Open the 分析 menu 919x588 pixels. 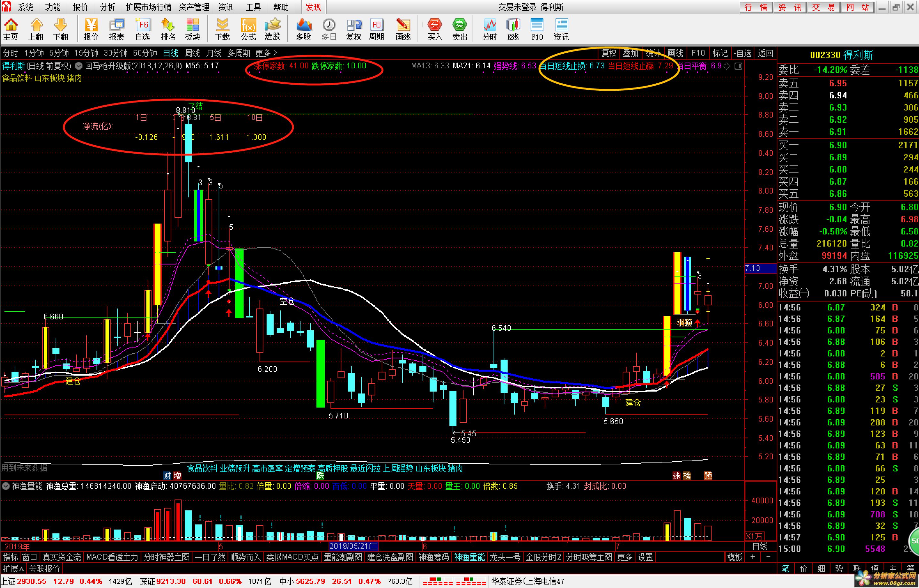click(x=107, y=7)
